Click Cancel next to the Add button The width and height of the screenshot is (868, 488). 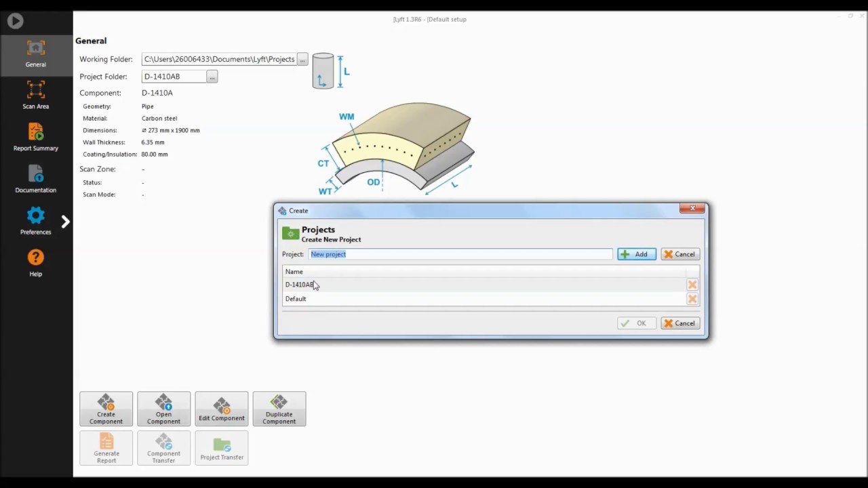click(x=680, y=254)
